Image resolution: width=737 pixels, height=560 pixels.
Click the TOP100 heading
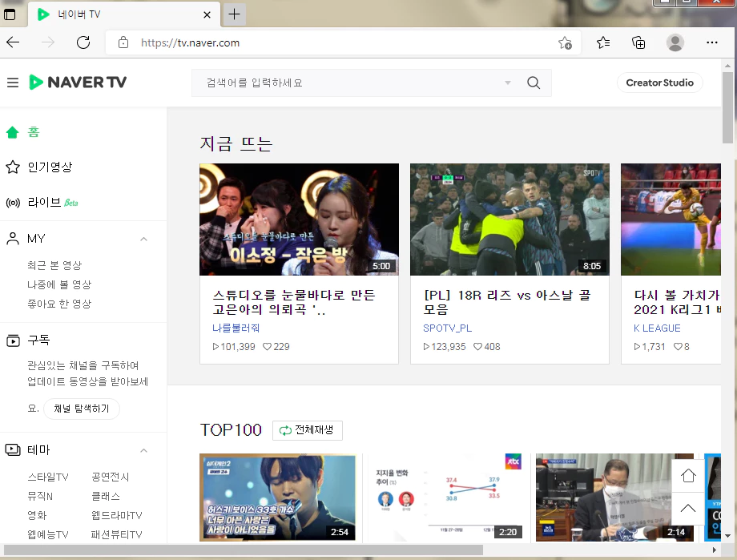[x=231, y=430]
